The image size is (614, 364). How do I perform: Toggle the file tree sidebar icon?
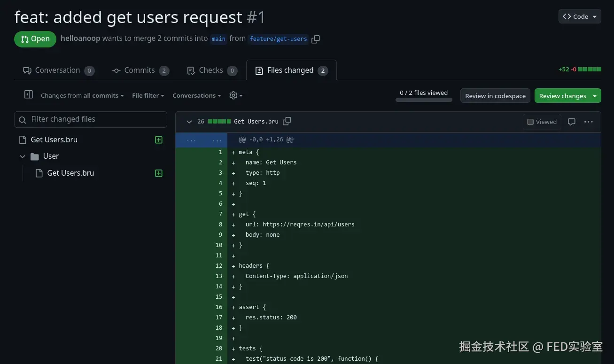click(28, 95)
